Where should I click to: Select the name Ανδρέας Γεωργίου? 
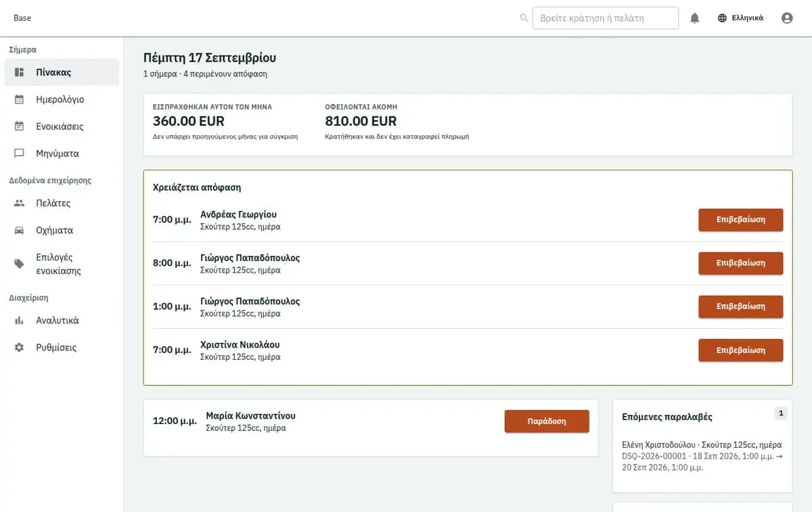pyautogui.click(x=239, y=214)
